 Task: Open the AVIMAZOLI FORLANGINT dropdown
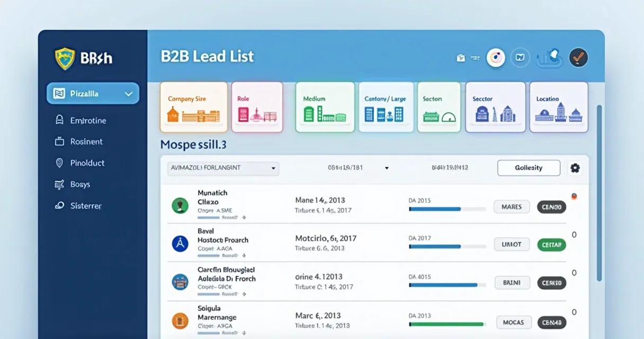coord(223,168)
